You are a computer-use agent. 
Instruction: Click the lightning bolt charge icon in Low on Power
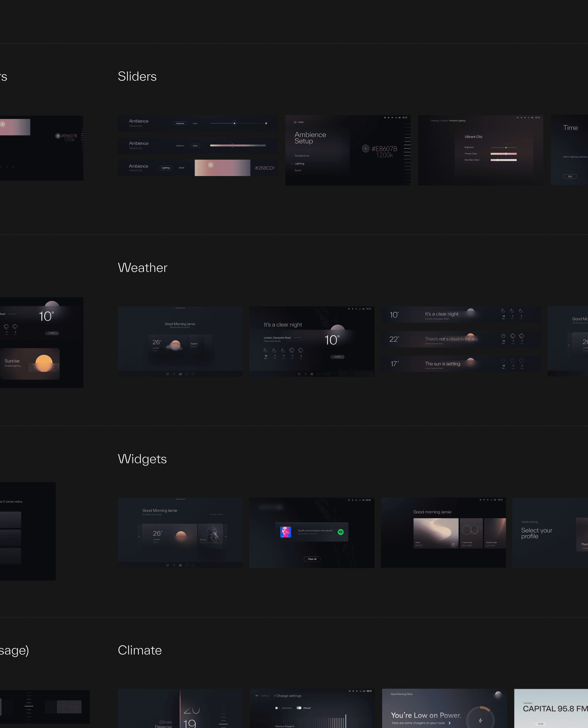point(480,721)
